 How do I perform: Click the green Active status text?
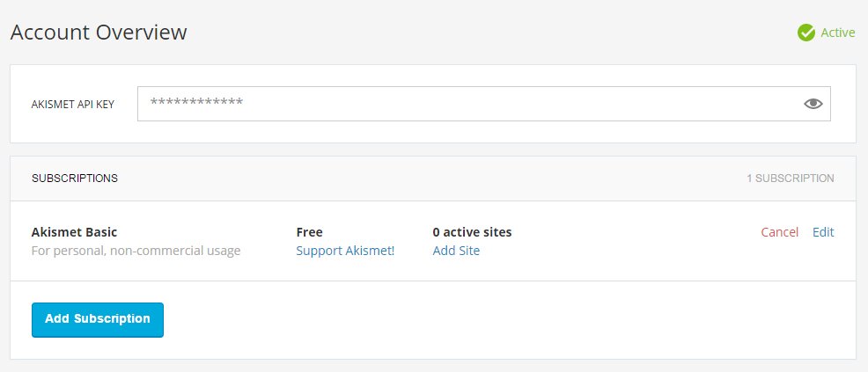pos(837,33)
